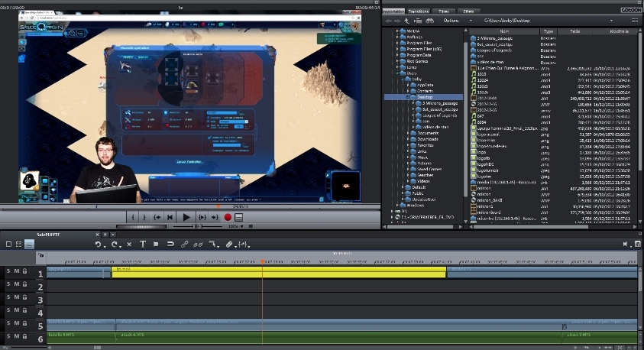Jump to range end marker
Screen dimensions: 644x350
point(215,217)
